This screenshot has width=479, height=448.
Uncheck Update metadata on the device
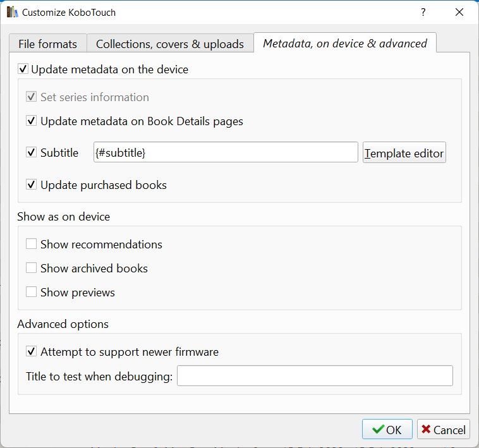23,69
